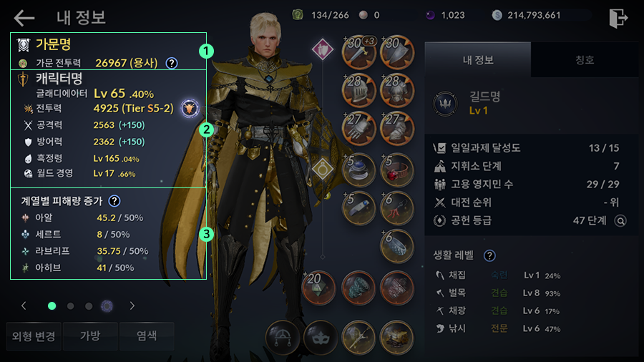Viewport: 644px width, 362px height.
Task: Click the exit door icon
Action: [x=618, y=18]
